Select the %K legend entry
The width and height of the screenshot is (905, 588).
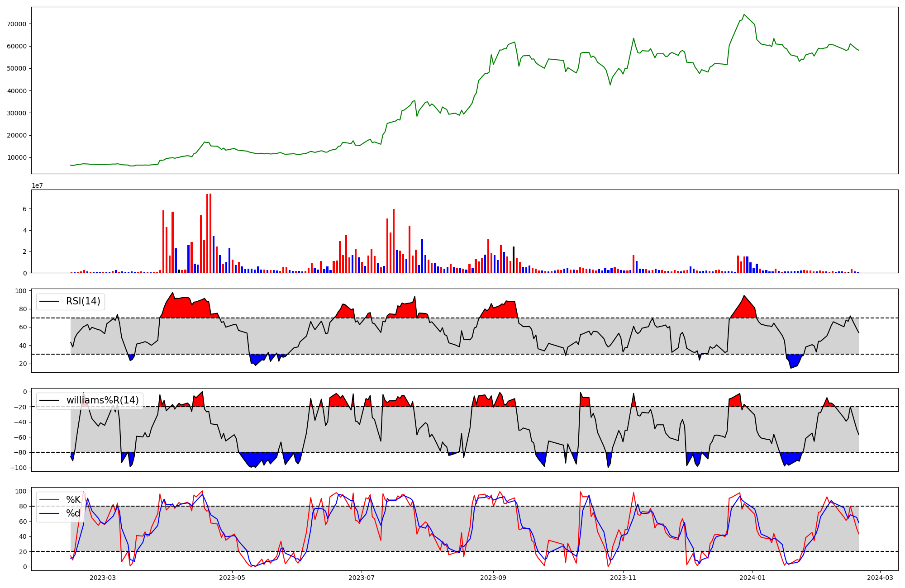pyautogui.click(x=73, y=500)
